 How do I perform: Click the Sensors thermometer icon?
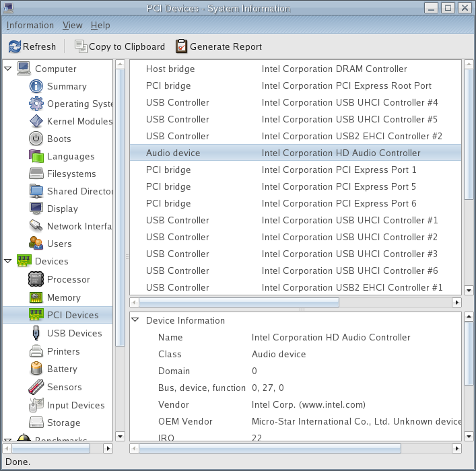click(36, 387)
